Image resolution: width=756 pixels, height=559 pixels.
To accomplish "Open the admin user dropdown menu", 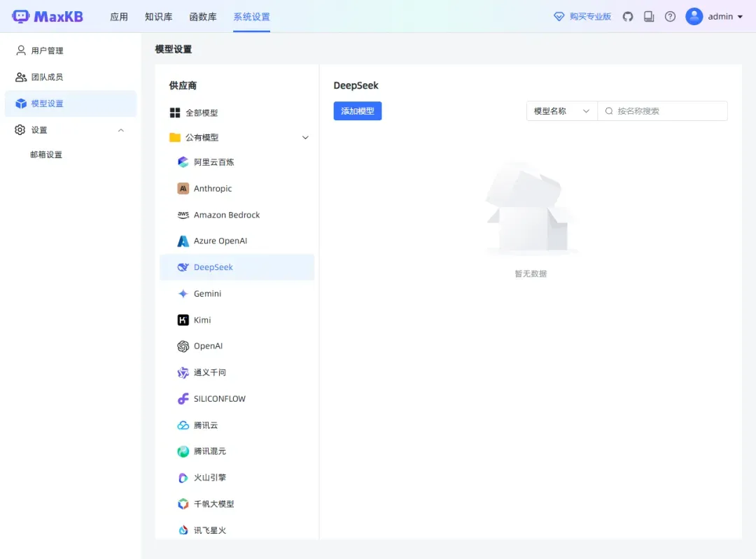I will pyautogui.click(x=715, y=17).
